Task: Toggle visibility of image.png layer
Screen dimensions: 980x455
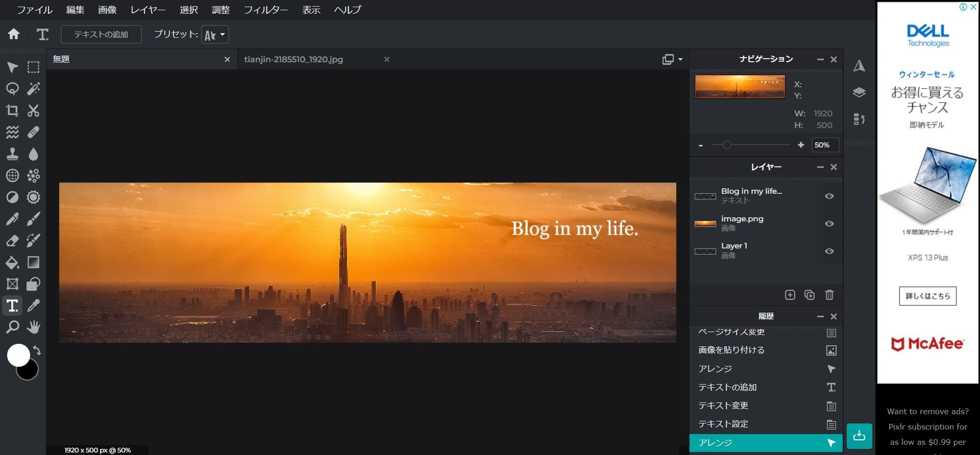Action: click(x=829, y=224)
